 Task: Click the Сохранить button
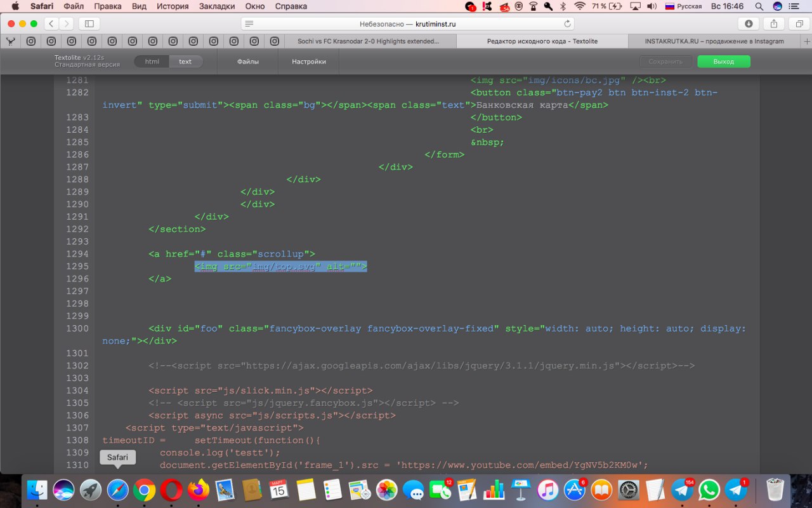tap(666, 62)
